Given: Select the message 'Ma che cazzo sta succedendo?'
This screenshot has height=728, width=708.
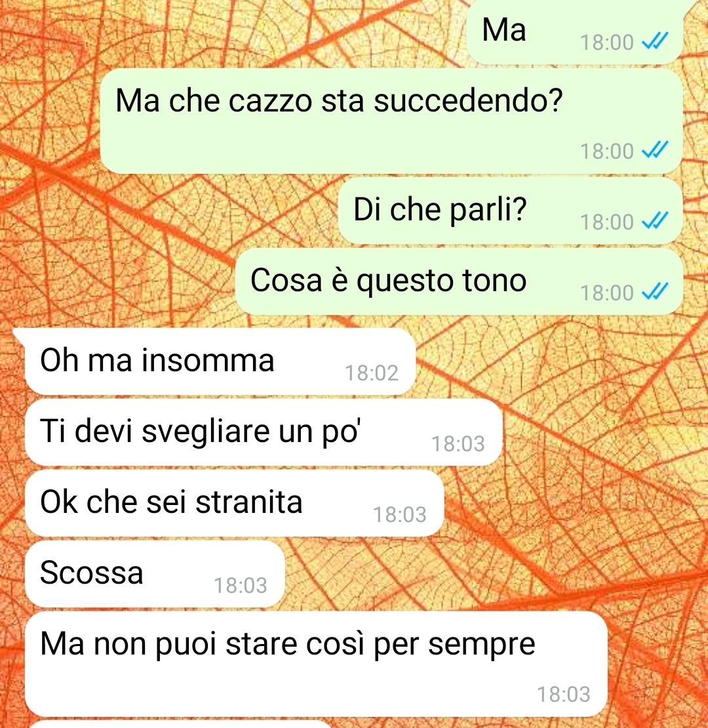Looking at the screenshot, I should point(391,121).
